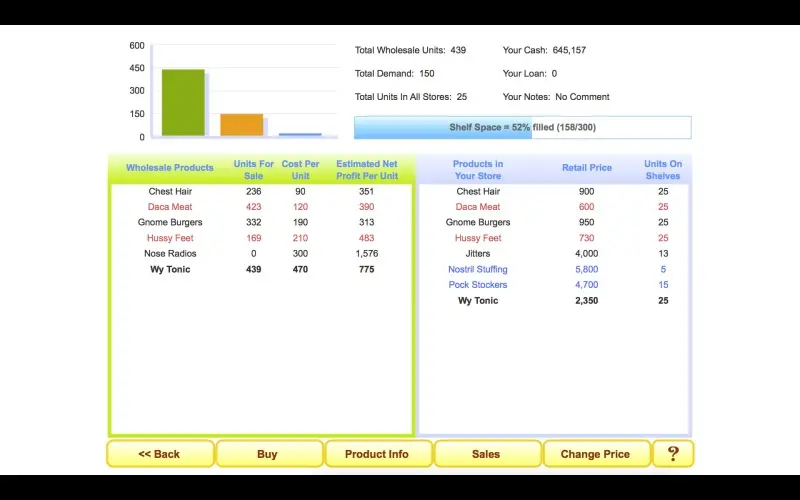Click the Buy button
The image size is (800, 500).
click(268, 454)
